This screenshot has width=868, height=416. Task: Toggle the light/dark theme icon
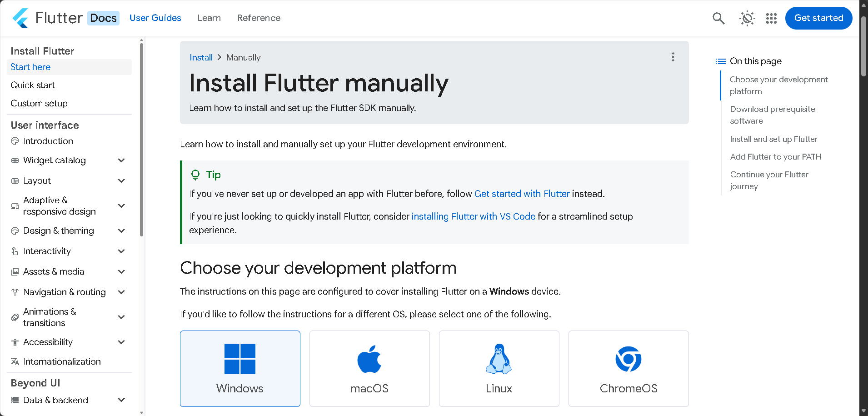(747, 18)
